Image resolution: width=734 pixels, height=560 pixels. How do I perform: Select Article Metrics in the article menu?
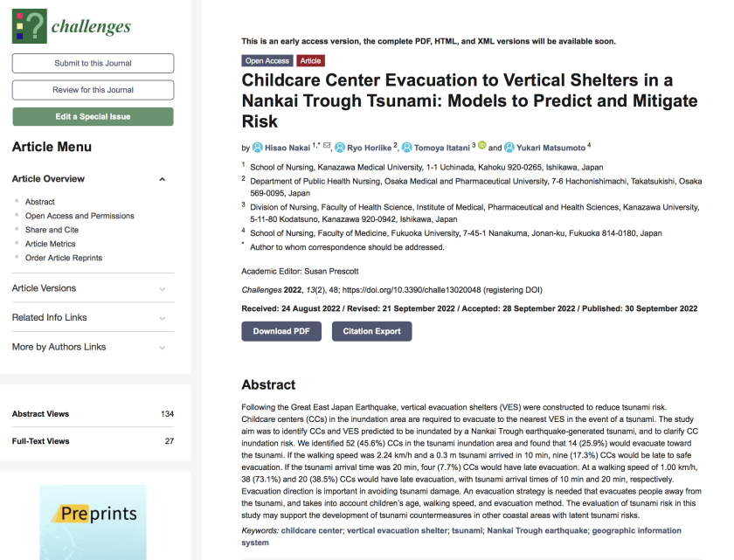point(50,244)
